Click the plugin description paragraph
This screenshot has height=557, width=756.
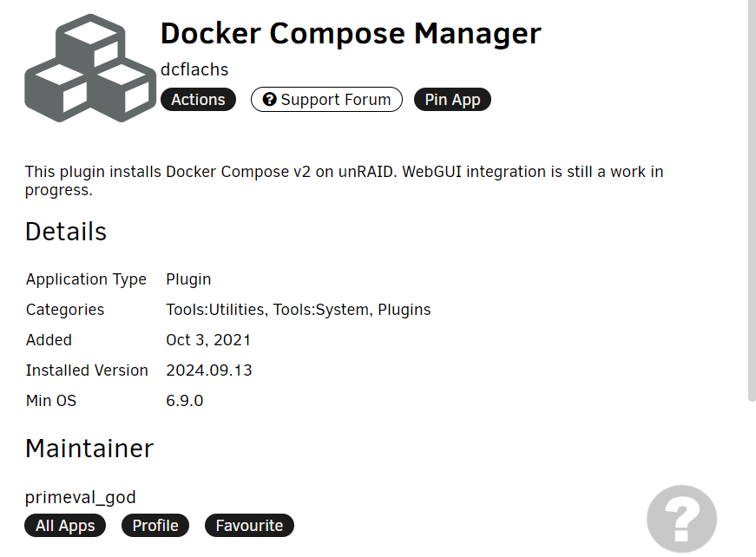coord(345,180)
